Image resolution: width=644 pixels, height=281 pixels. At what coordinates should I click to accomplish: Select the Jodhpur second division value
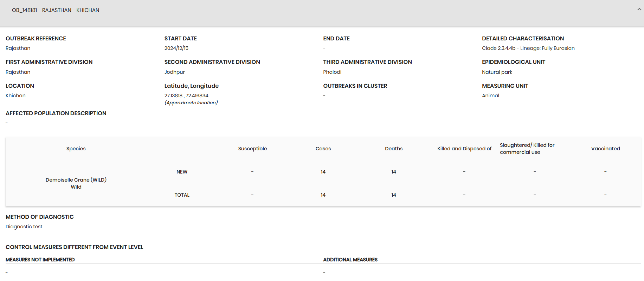174,72
